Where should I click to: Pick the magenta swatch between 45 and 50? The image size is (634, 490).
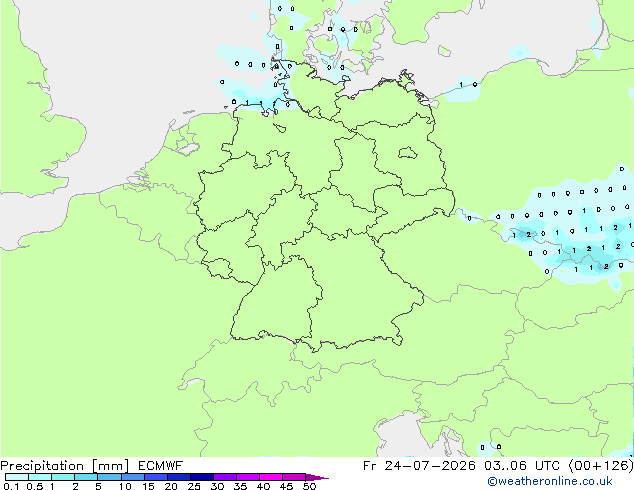pos(294,477)
